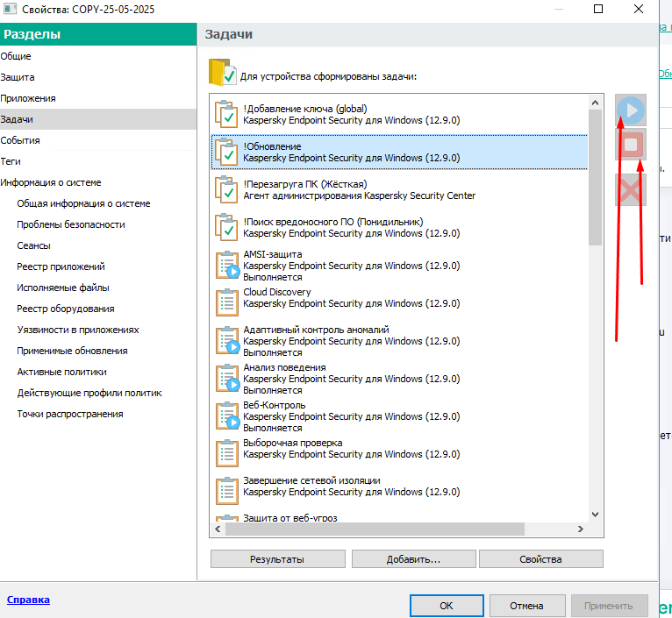Image resolution: width=672 pixels, height=618 pixels.
Task: Click the task list scroll down arrow
Action: [595, 515]
